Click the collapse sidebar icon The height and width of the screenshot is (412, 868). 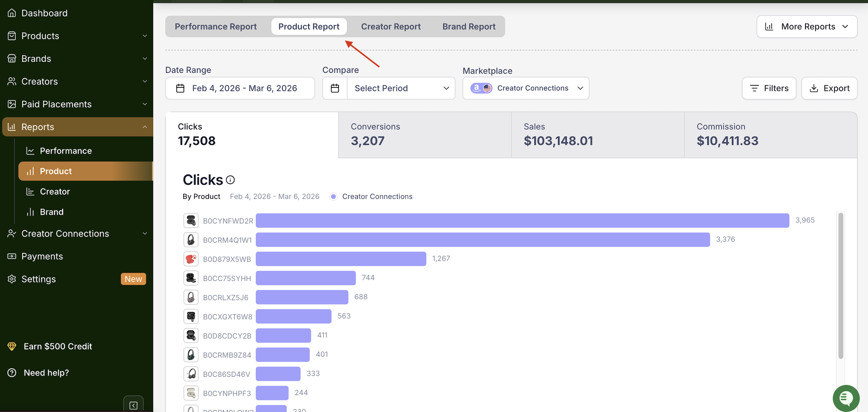[x=133, y=405]
